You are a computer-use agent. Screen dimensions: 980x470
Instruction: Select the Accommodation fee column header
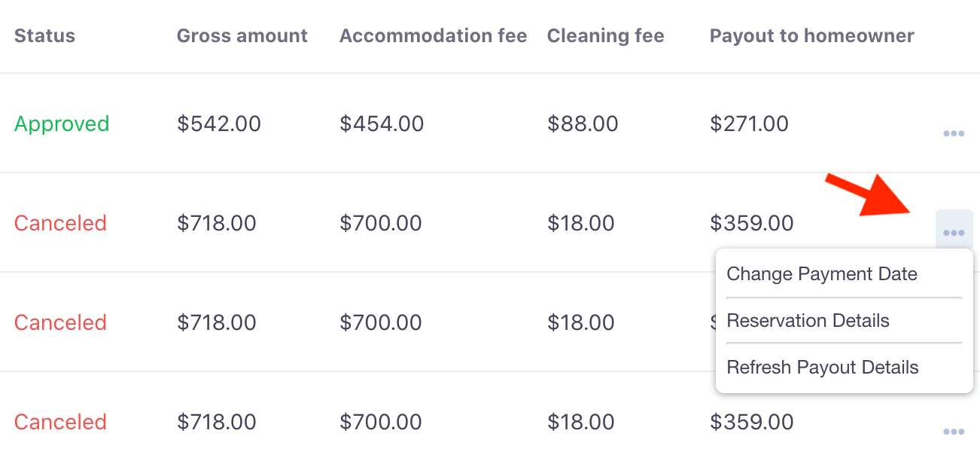pyautogui.click(x=434, y=35)
